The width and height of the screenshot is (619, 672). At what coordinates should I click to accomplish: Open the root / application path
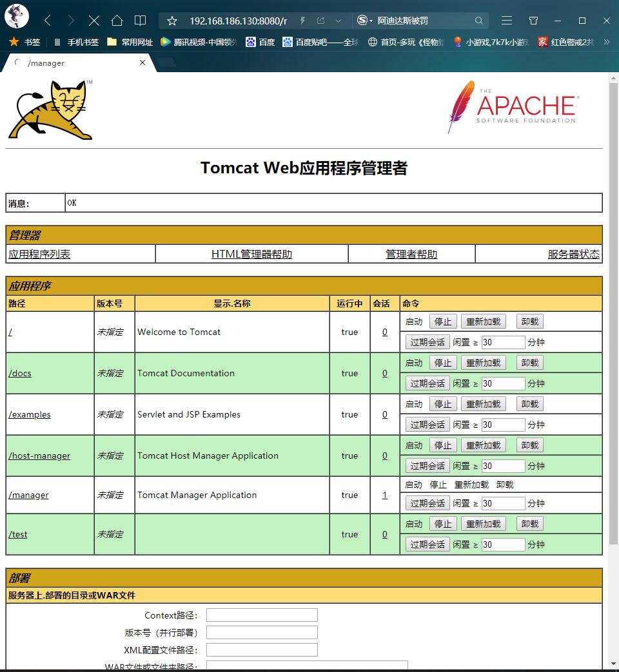10,332
